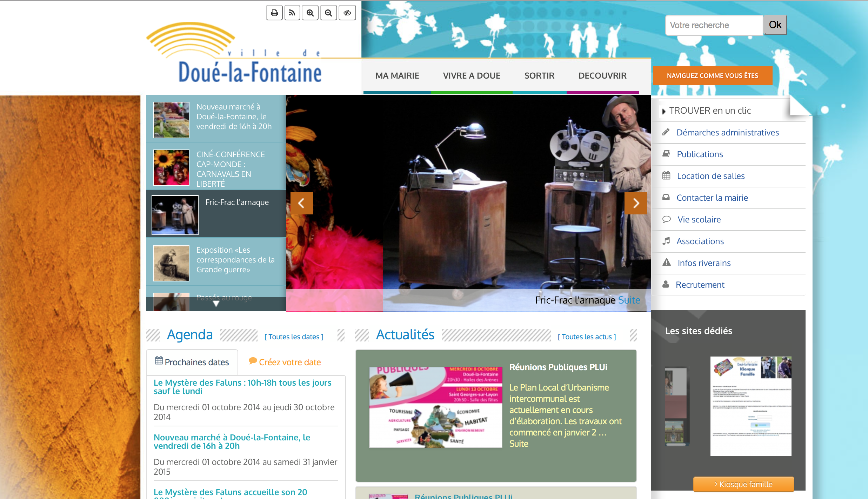Click the warning icon beside Infos riverains
Image resolution: width=868 pixels, height=499 pixels.
(x=666, y=262)
